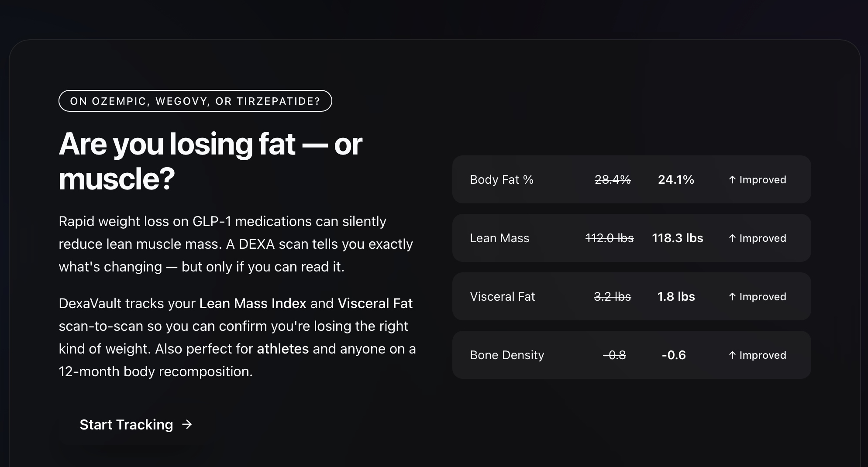Click the struck-through 3.2 lbs value

pyautogui.click(x=612, y=297)
